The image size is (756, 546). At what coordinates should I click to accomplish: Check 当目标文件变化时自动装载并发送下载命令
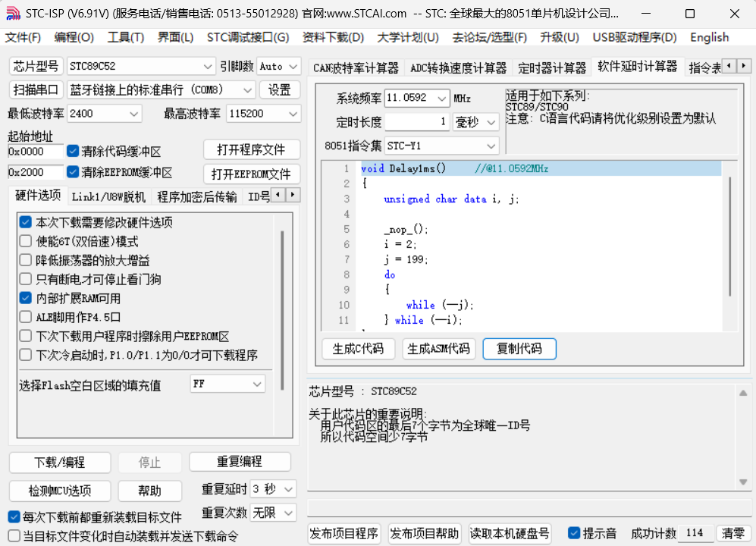[x=14, y=536]
